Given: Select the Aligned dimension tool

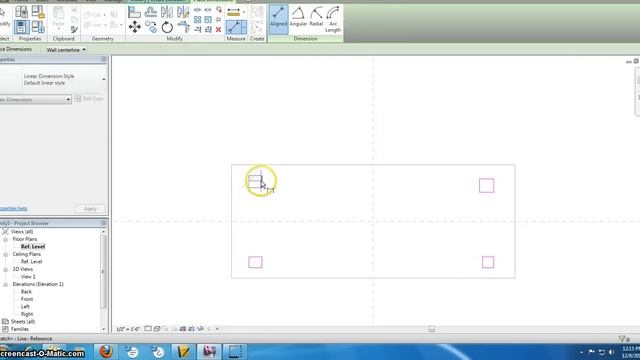Looking at the screenshot, I should tap(278, 19).
